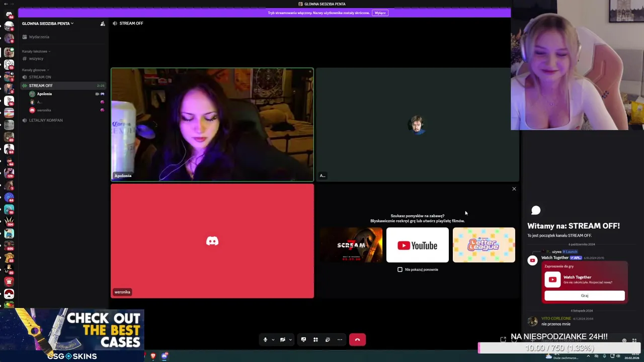Go back with arrow above server list
The height and width of the screenshot is (362, 644).
coord(6,4)
